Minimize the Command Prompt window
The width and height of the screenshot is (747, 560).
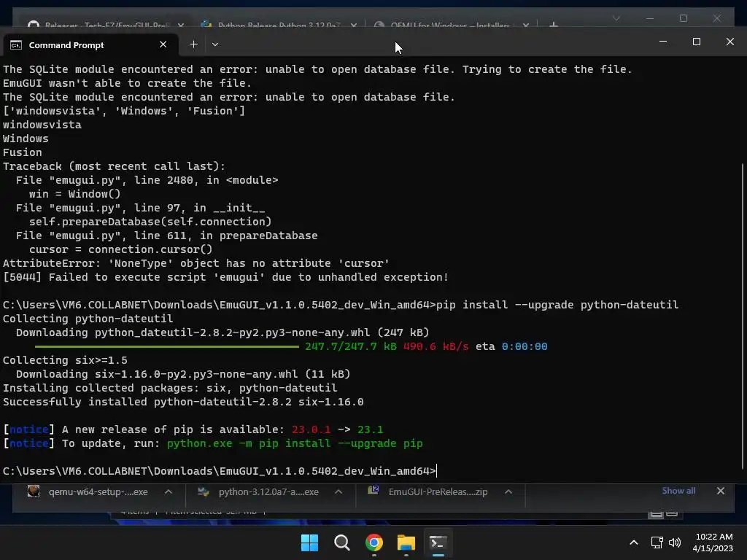pos(662,42)
